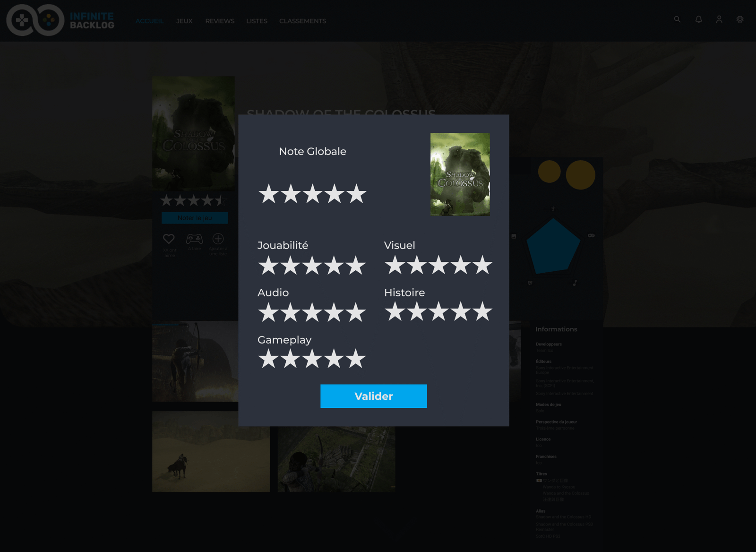Click the 'Noter le jeu' button
756x552 pixels.
pos(195,218)
